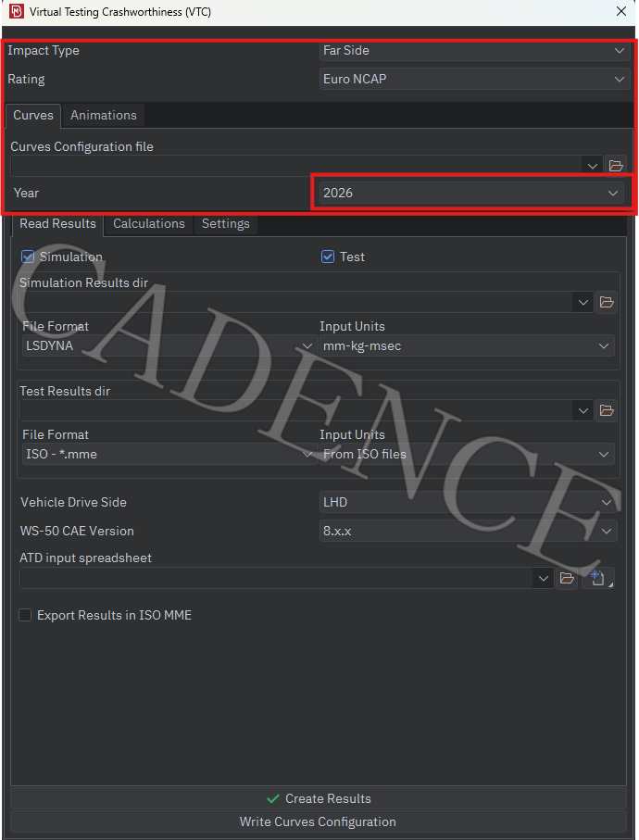Open WS-50 CAE Version dropdown 8.x.x

pyautogui.click(x=468, y=531)
